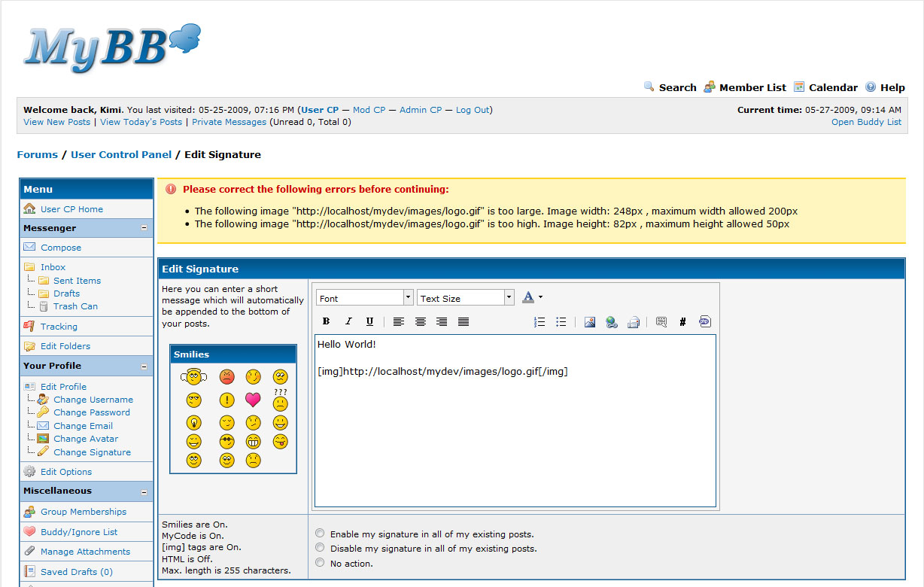Open the font color picker
The width and height of the screenshot is (924, 587).
click(x=531, y=297)
